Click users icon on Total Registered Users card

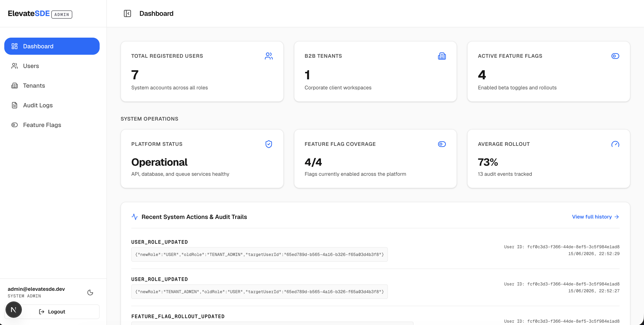(x=269, y=56)
